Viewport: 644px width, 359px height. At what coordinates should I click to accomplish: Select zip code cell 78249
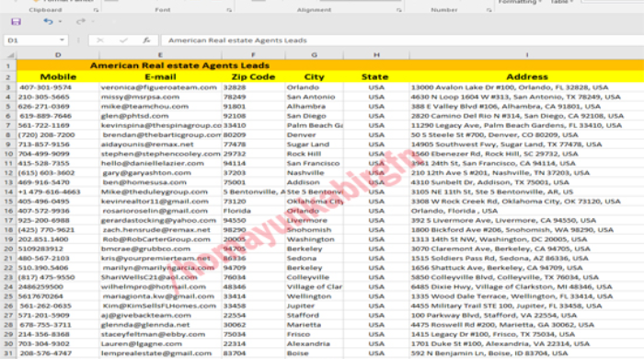click(253, 97)
